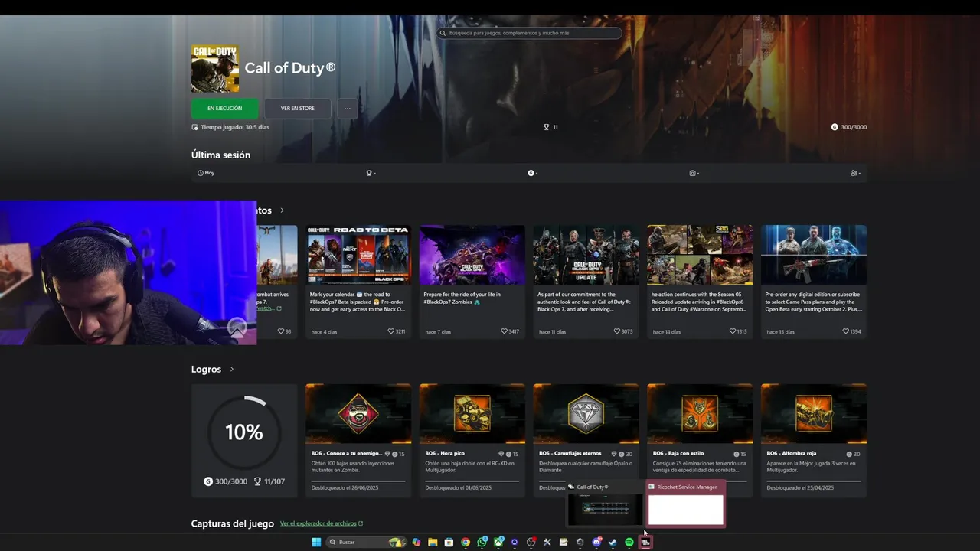Click the game search box at top
Image resolution: width=980 pixels, height=551 pixels.
(x=529, y=33)
